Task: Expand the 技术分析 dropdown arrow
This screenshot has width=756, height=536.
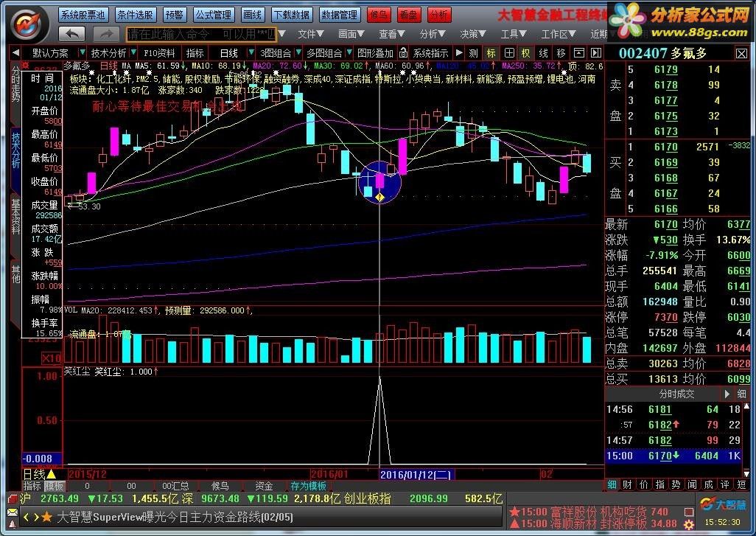Action: pyautogui.click(x=133, y=52)
